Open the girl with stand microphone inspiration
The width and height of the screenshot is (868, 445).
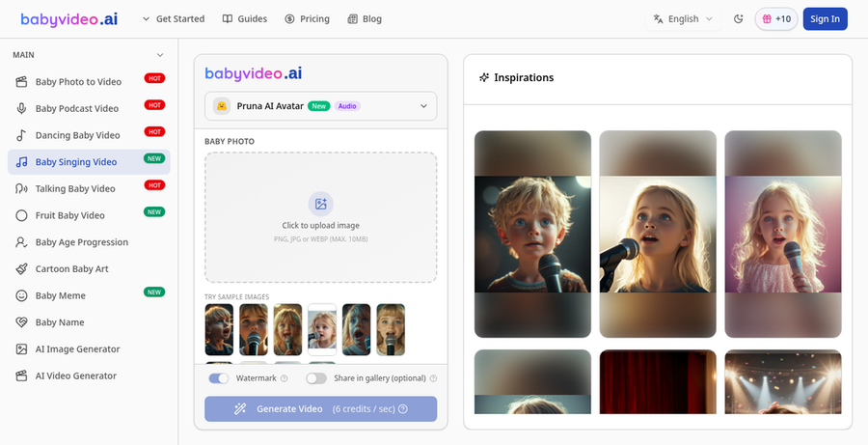[658, 234]
